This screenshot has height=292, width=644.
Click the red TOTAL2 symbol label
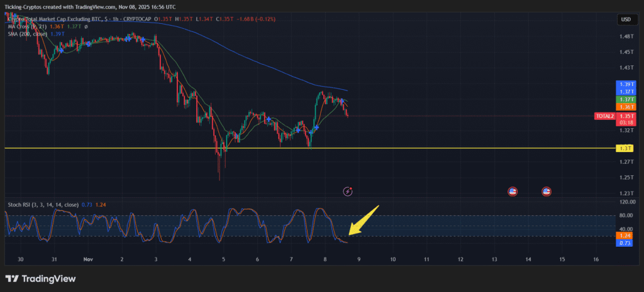pyautogui.click(x=604, y=116)
